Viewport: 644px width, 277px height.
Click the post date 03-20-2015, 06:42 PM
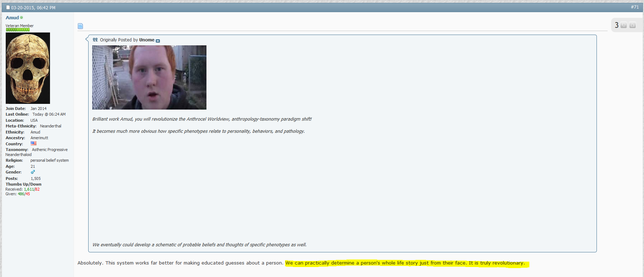pos(33,7)
